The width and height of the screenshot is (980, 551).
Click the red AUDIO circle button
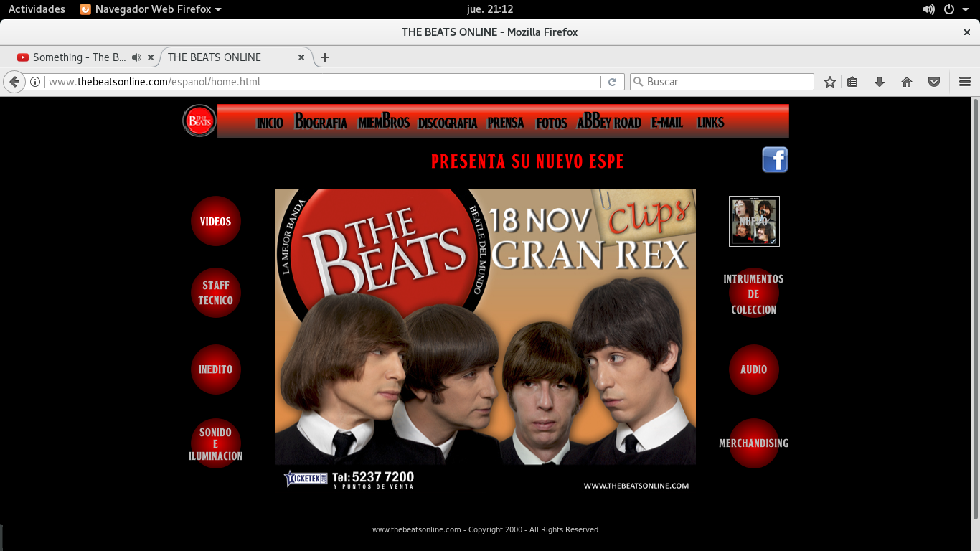[754, 369]
